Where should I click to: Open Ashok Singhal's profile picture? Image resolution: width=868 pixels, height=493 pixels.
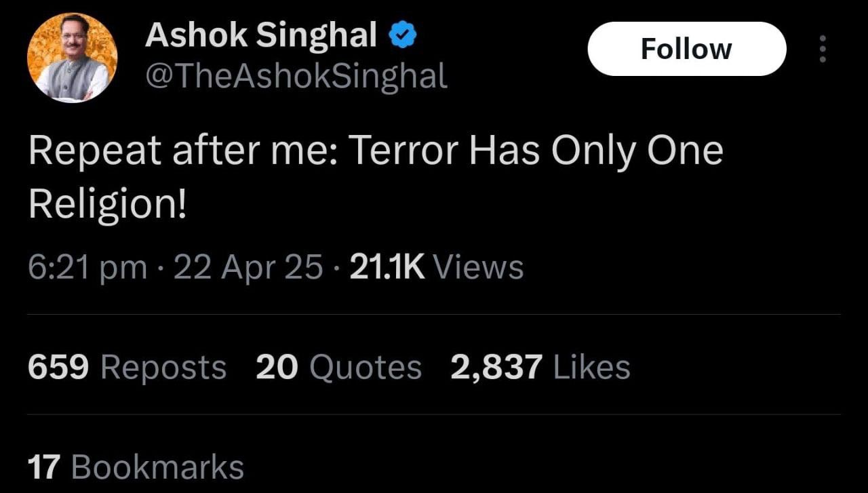point(72,58)
